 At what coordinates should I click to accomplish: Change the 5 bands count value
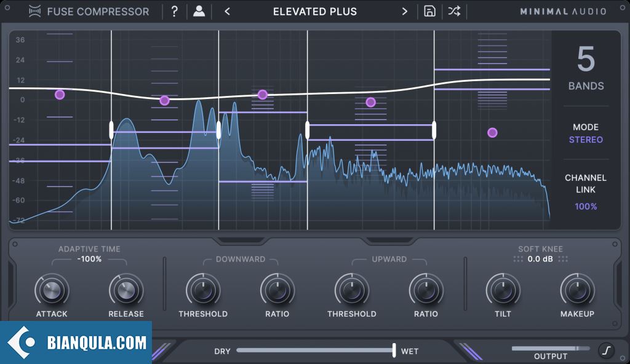586,59
